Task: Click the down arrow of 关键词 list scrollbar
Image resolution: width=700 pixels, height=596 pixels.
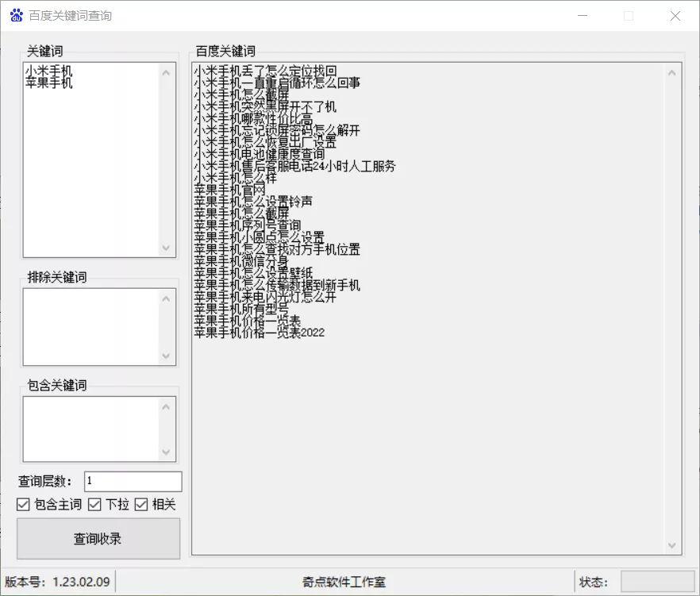Action: [166, 248]
